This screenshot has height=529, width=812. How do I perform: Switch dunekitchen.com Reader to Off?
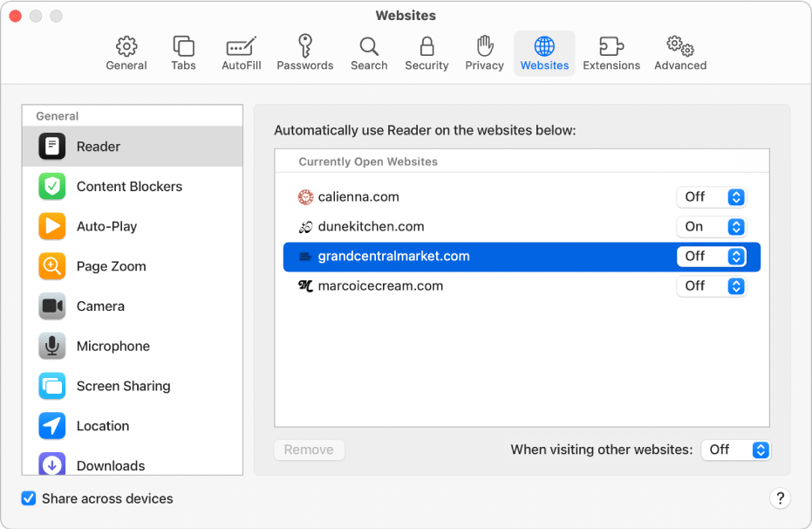coord(711,226)
